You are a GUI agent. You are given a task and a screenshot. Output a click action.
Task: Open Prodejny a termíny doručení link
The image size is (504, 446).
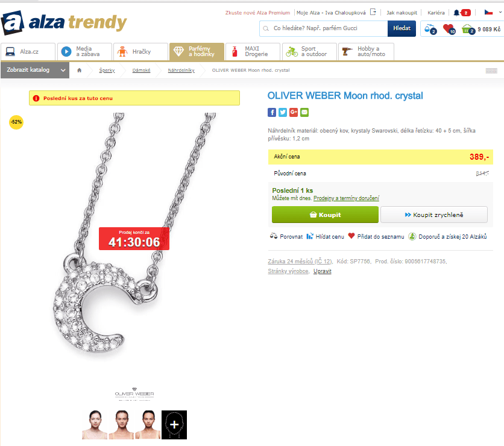346,198
